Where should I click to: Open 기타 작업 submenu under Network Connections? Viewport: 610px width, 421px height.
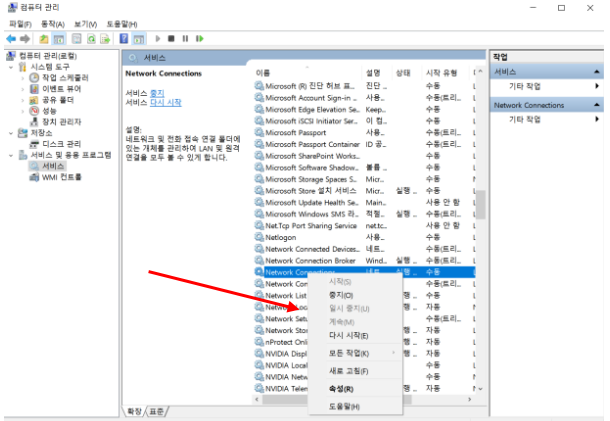click(x=547, y=119)
